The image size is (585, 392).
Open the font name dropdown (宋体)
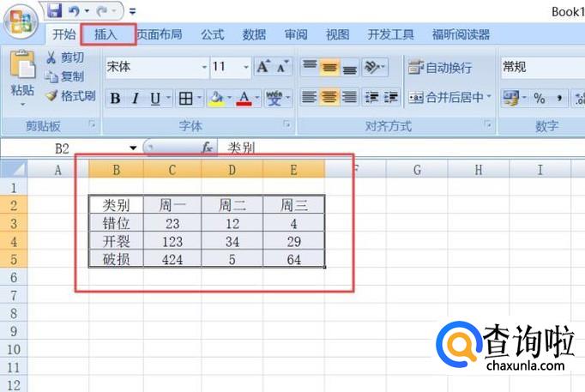(x=204, y=67)
